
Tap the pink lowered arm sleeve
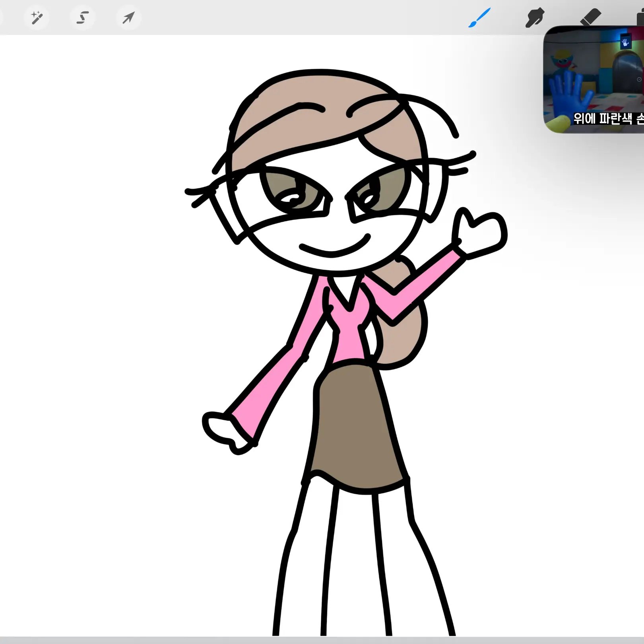pyautogui.click(x=274, y=382)
